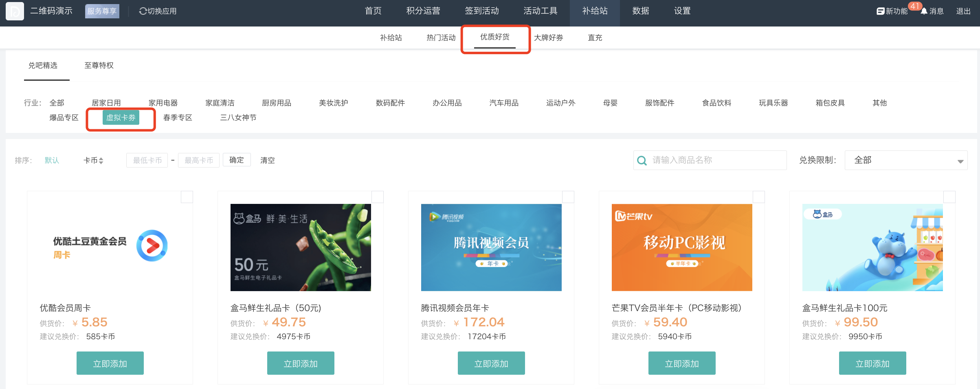Open the 优酷土豆黄金会员 thumbnail
Image resolution: width=980 pixels, height=389 pixels.
pyautogui.click(x=110, y=248)
